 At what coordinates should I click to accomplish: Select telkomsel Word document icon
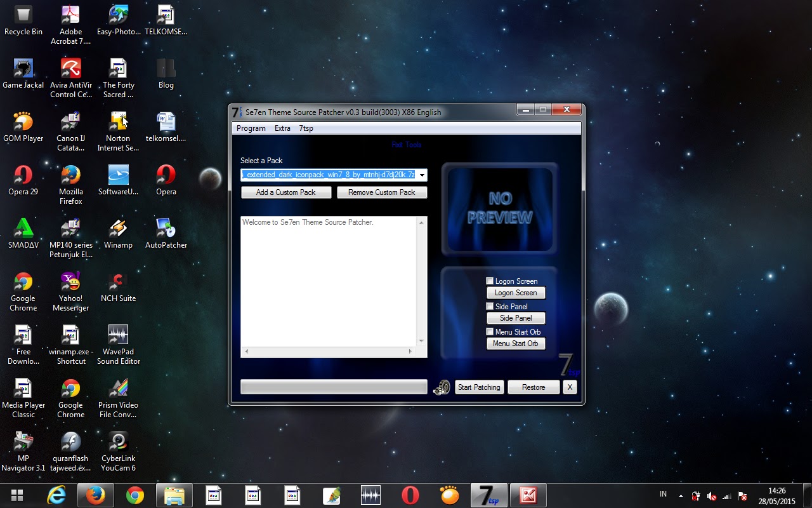coord(166,127)
